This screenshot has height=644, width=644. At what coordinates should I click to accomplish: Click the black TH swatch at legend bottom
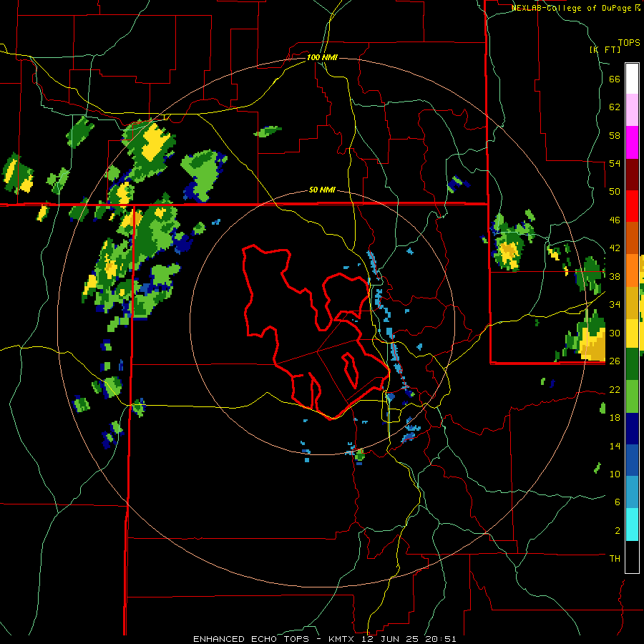[632, 557]
